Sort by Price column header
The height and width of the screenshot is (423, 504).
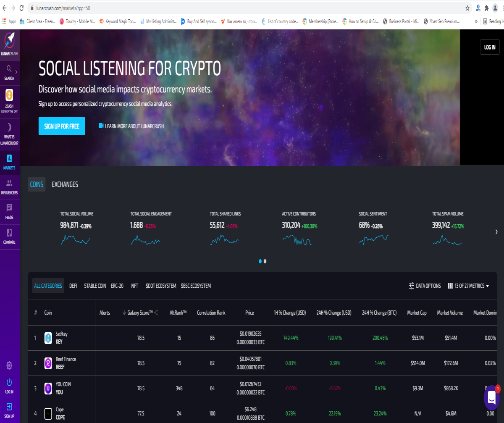click(x=250, y=313)
